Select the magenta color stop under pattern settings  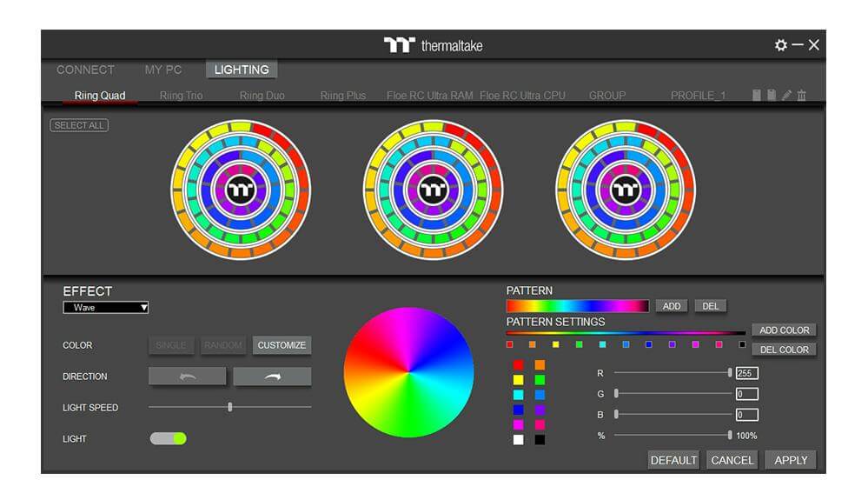(x=695, y=344)
